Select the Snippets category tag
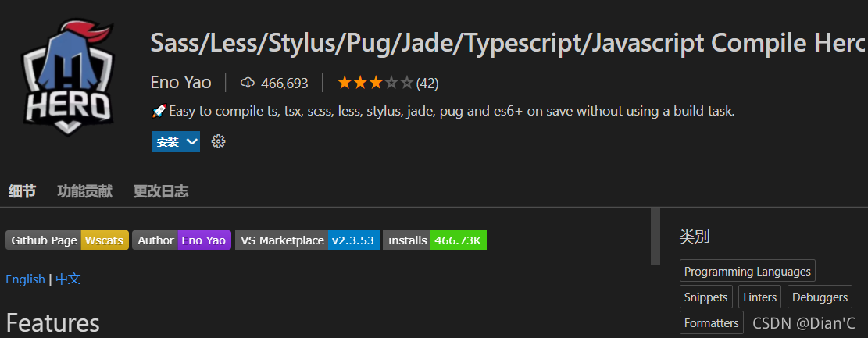868x338 pixels. pos(705,297)
